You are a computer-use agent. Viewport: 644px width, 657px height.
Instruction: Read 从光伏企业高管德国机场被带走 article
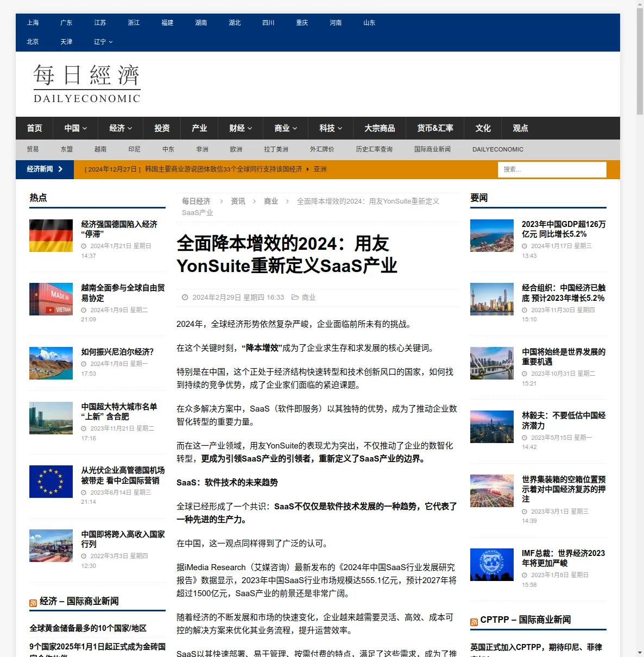[123, 476]
